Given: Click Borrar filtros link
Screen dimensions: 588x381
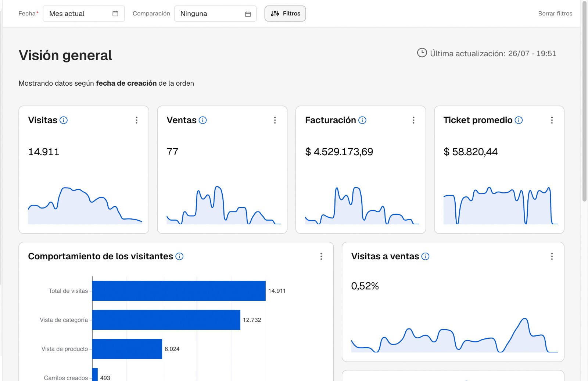Looking at the screenshot, I should [x=555, y=14].
